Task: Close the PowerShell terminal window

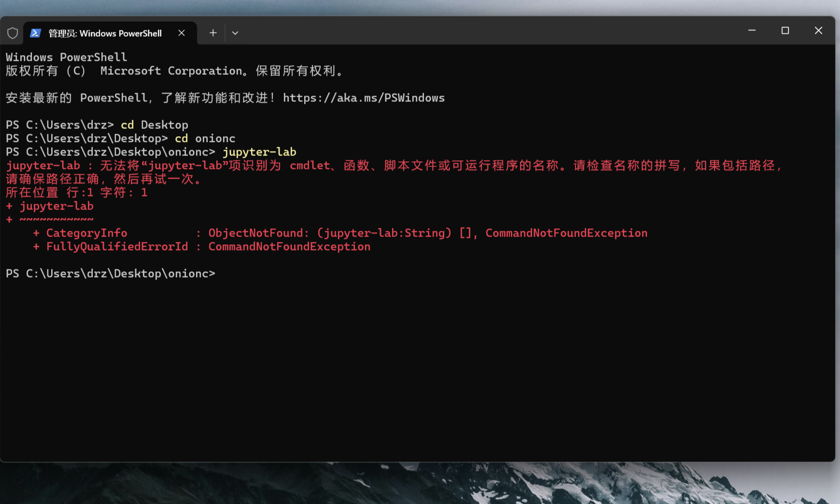Action: click(818, 30)
